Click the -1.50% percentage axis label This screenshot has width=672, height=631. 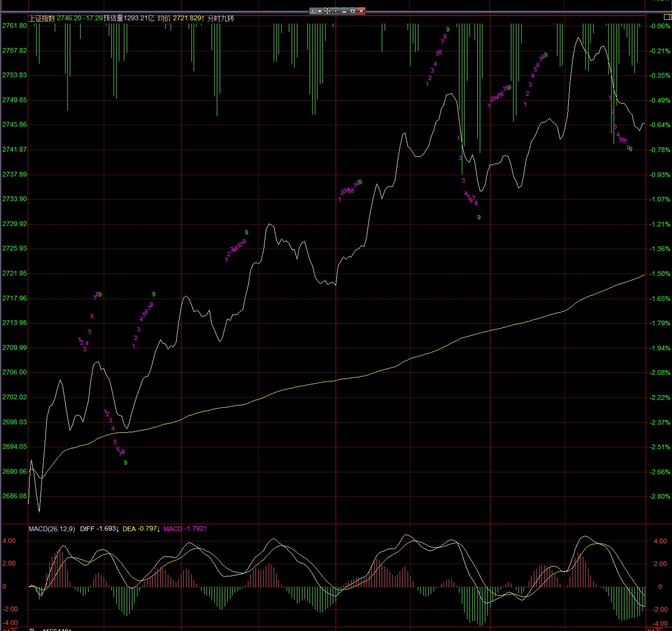point(660,274)
